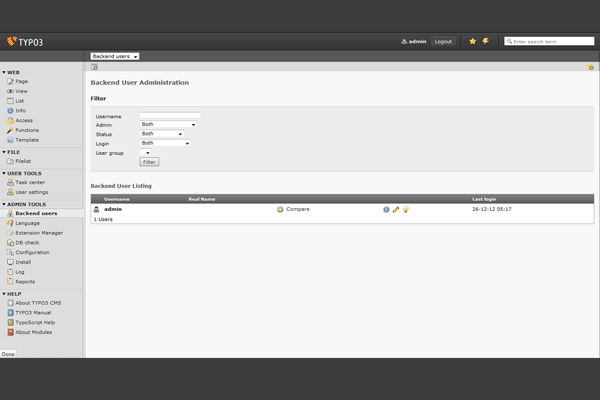Click the edit pencil icon for admin user
Screen dimensions: 600x400
click(396, 209)
